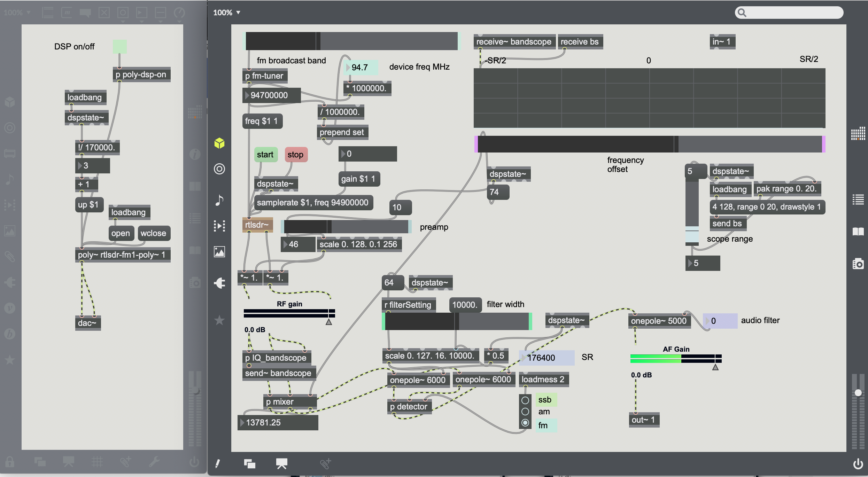Screen dimensions: 868x477
Task: Click the scope range vertical slider
Action: (692, 212)
